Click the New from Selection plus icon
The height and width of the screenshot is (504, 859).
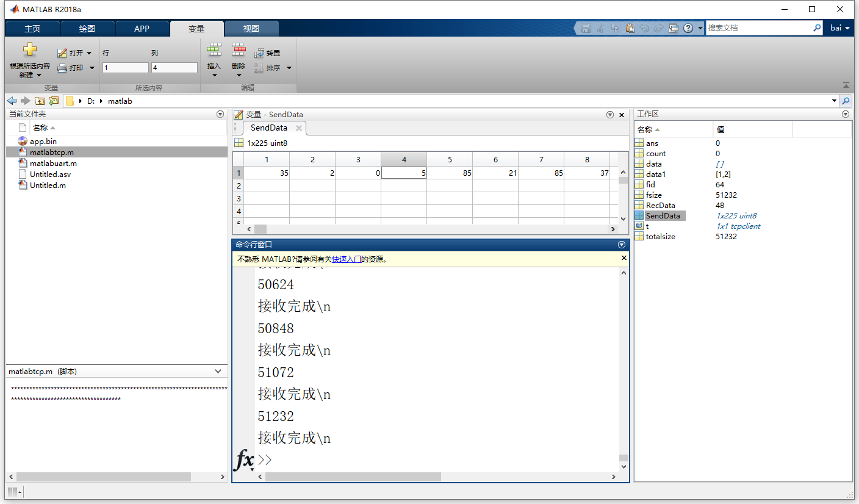30,50
